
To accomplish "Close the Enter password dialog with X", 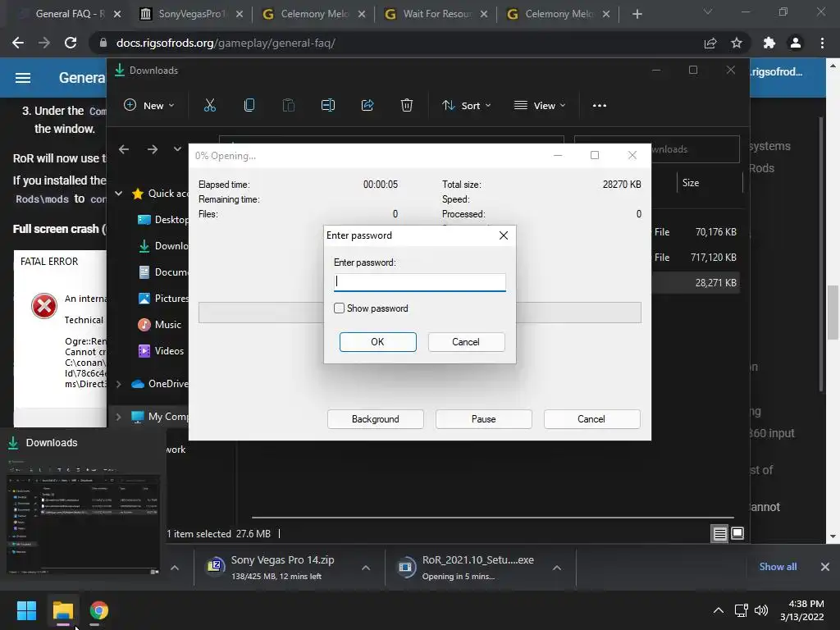I will point(504,235).
